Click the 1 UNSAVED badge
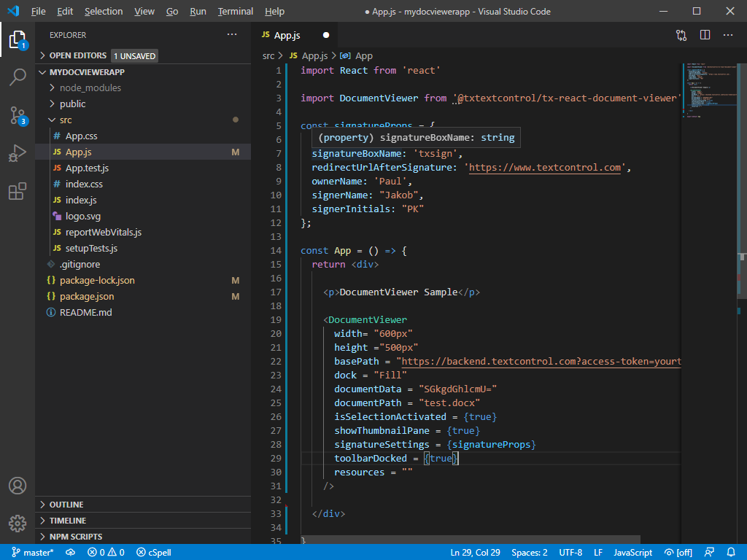The width and height of the screenshot is (747, 560). click(x=134, y=56)
